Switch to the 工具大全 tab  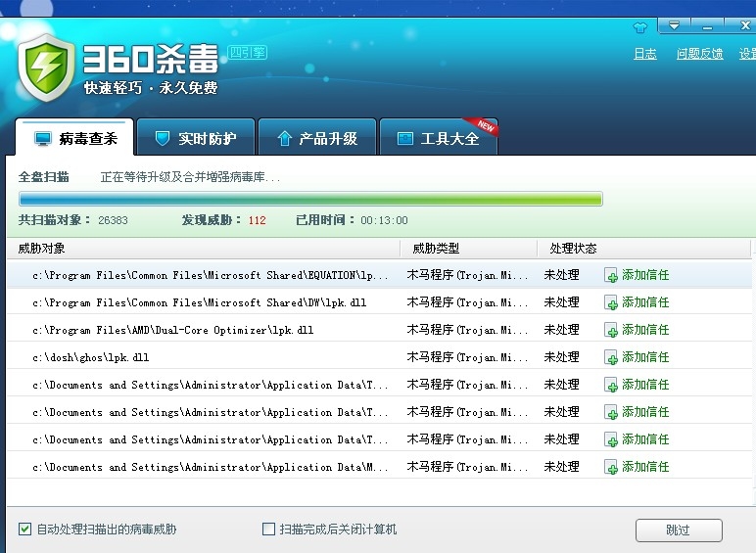pyautogui.click(x=439, y=139)
